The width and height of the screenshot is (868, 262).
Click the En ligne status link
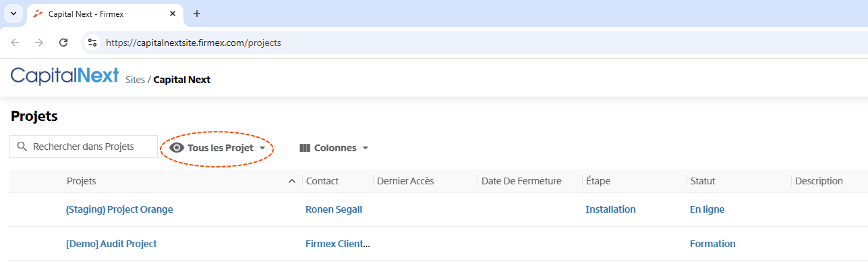click(x=707, y=209)
